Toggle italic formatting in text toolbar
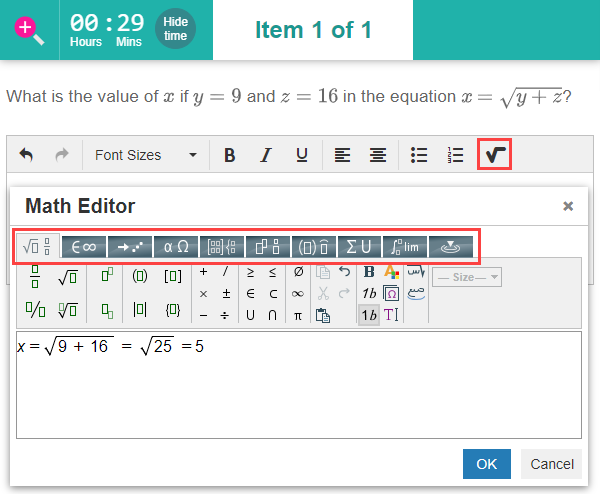600x494 pixels. tap(265, 155)
